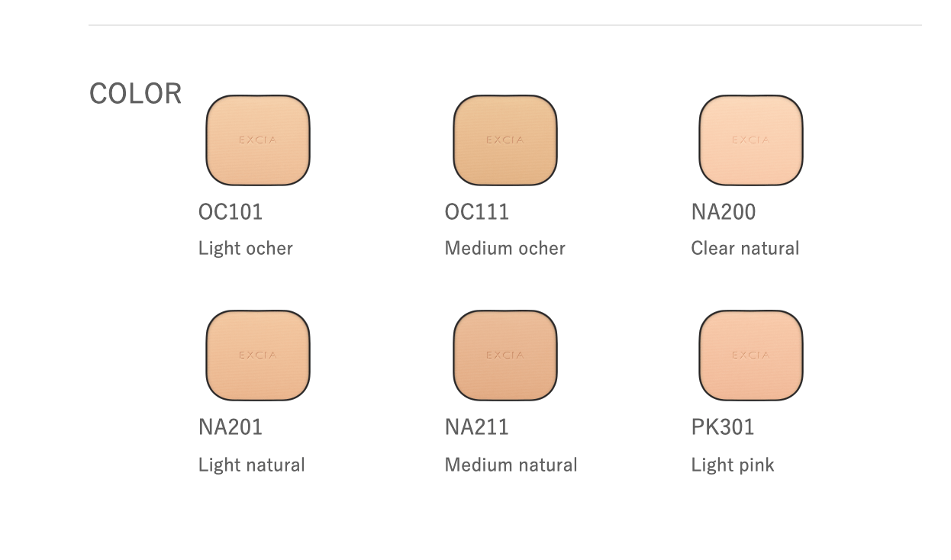Click the "Medium ocher" shade name
Viewport: 951px width, 560px height.
[x=505, y=249]
